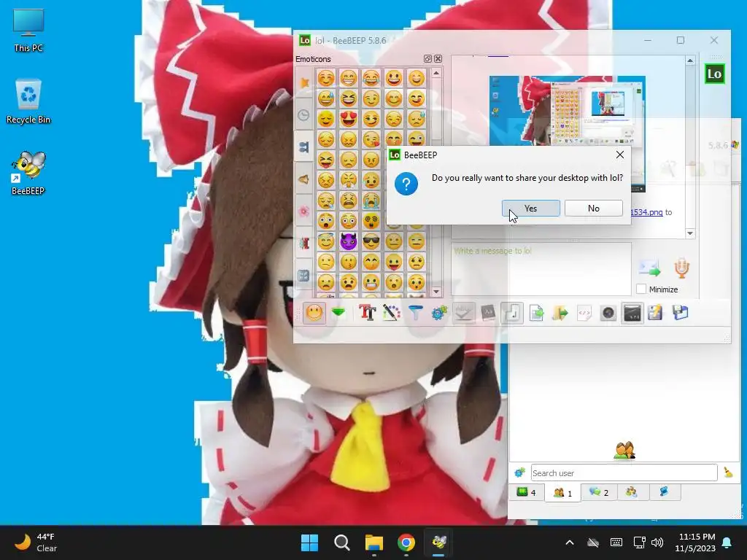This screenshot has height=560, width=747.
Task: Click chat history scroll down arrow
Action: (690, 233)
